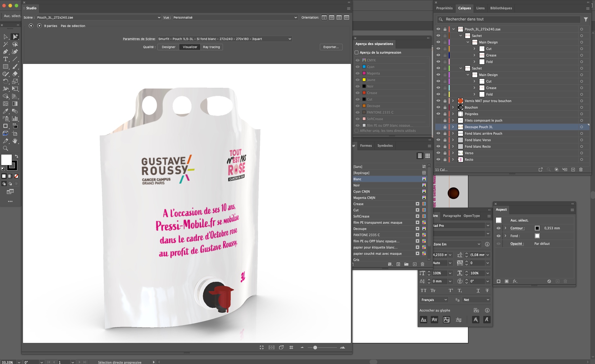Delete the selected layer with the trash icon
The width and height of the screenshot is (595, 364).
pos(581,169)
